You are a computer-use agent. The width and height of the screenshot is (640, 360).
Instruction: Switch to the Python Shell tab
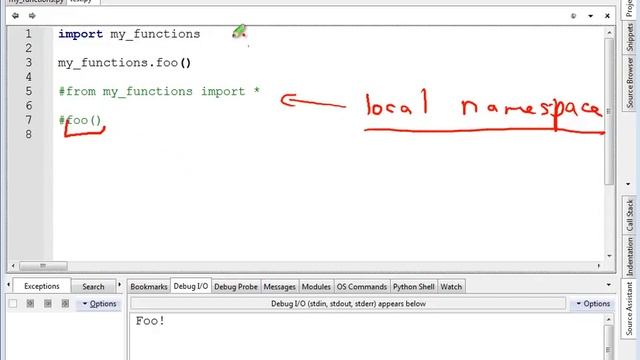[x=413, y=287]
